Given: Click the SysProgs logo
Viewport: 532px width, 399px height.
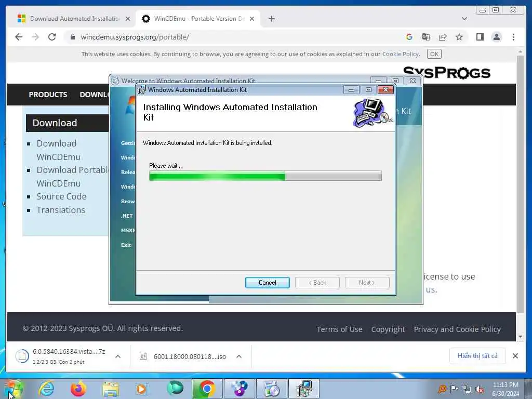Looking at the screenshot, I should tap(446, 73).
